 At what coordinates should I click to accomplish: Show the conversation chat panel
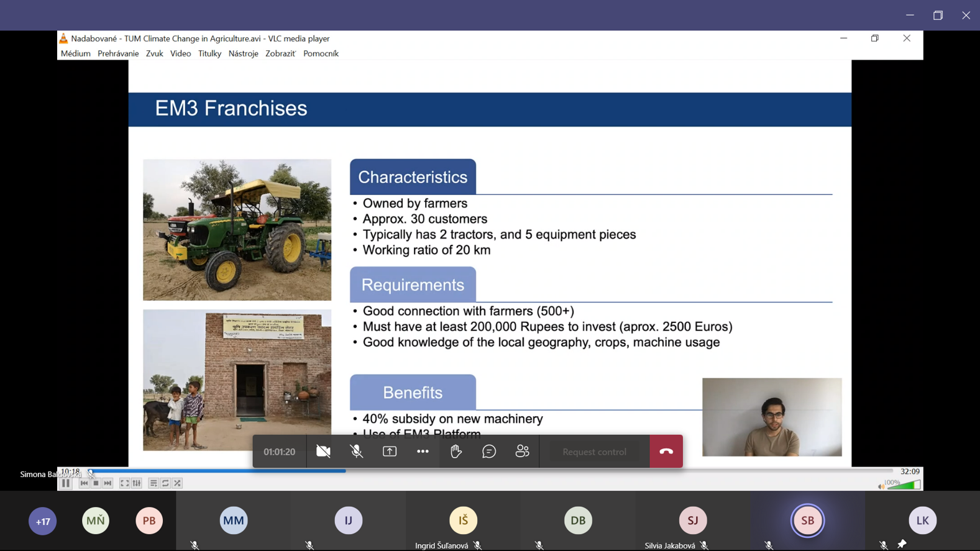coord(489,452)
